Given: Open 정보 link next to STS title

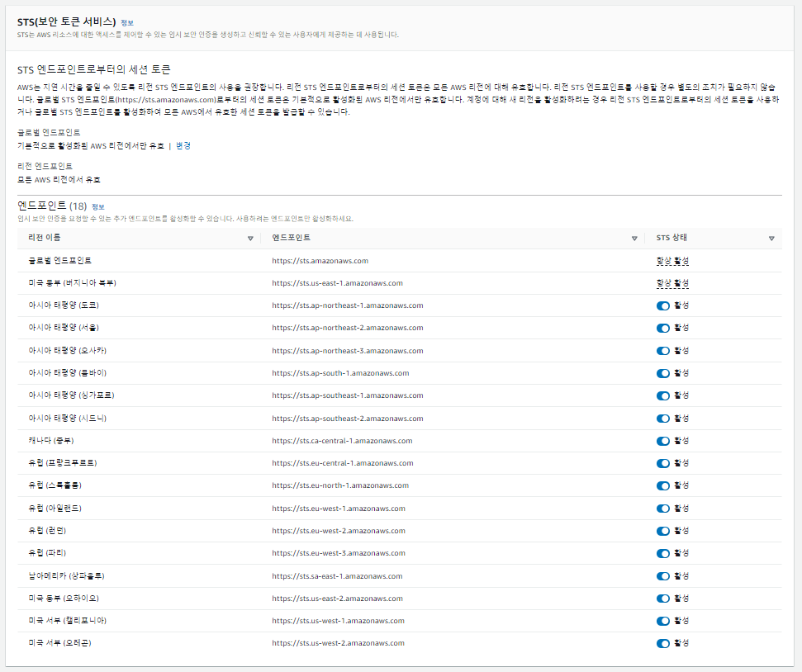Looking at the screenshot, I should [127, 22].
